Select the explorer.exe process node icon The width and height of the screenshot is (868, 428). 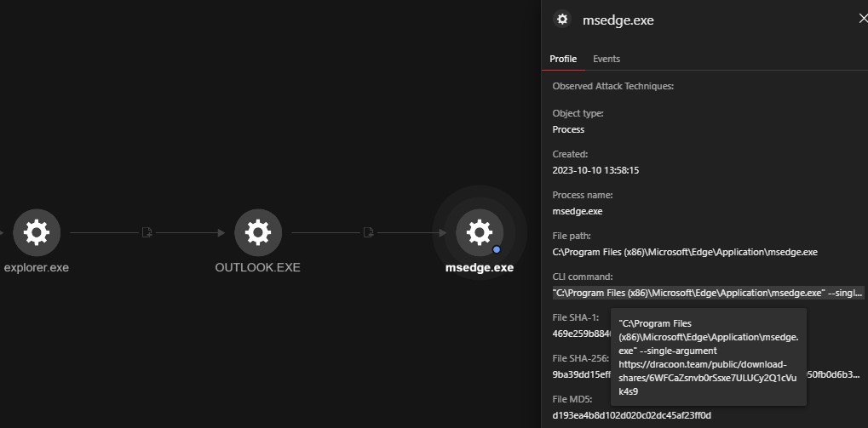point(36,232)
